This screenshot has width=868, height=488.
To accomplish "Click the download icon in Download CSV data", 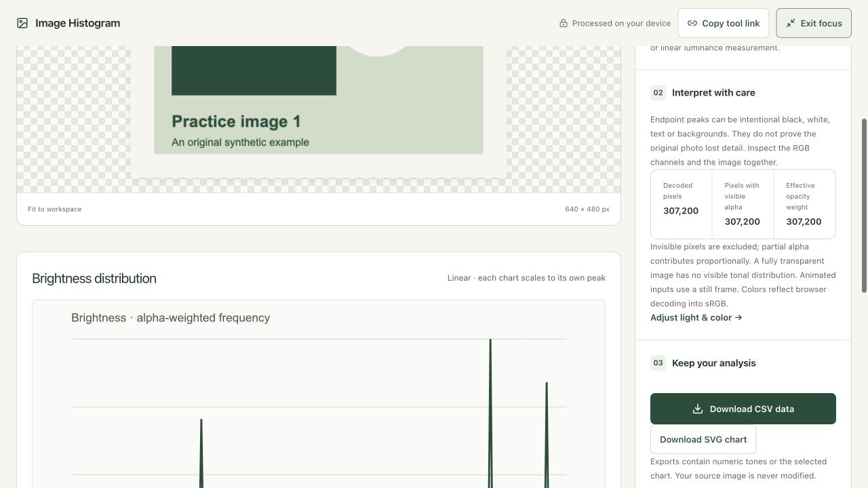I will click(x=697, y=409).
